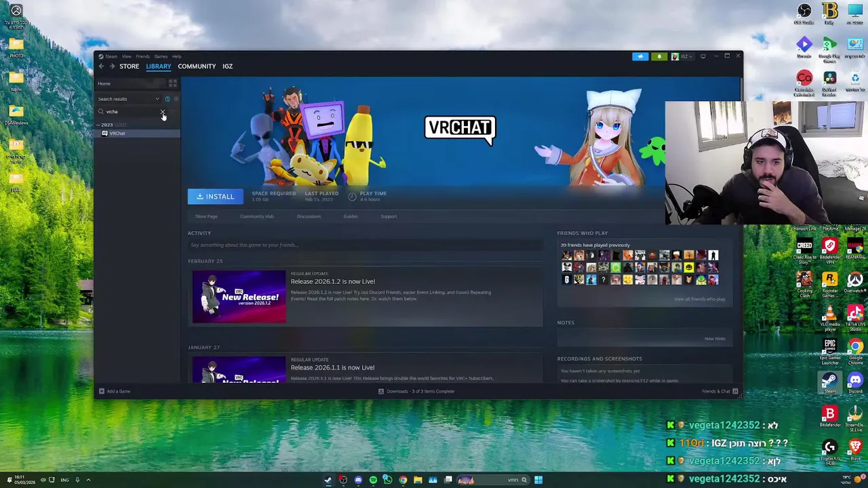Screen dimensions: 868x488
Task: Open Rockstar Games Launcher desktop shortcut
Action: tap(830, 285)
